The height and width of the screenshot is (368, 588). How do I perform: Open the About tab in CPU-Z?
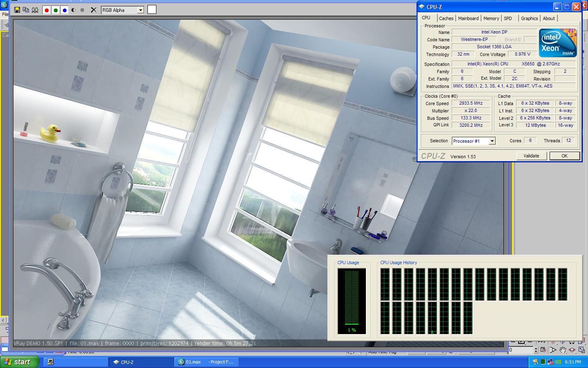[549, 18]
